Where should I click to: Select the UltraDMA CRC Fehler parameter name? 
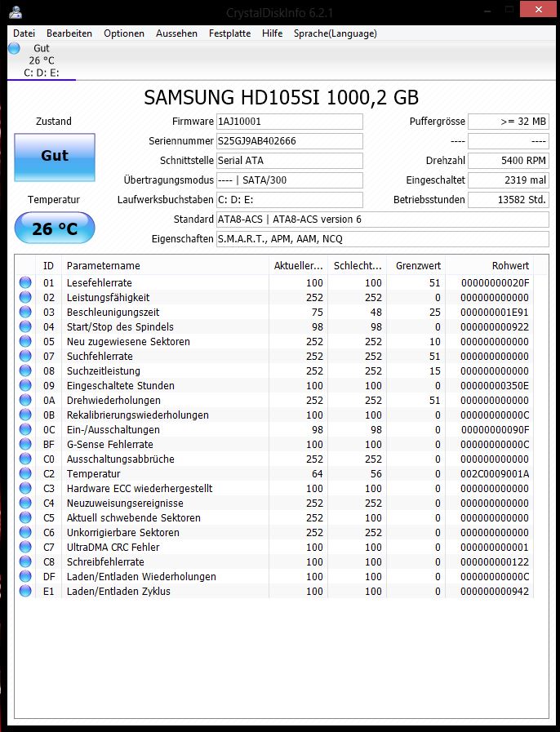[113, 547]
